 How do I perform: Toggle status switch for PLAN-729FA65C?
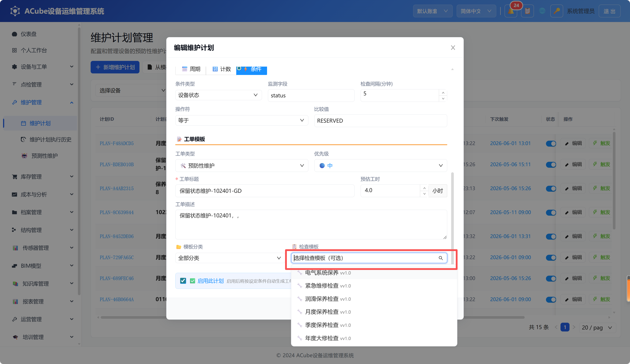pos(551,258)
